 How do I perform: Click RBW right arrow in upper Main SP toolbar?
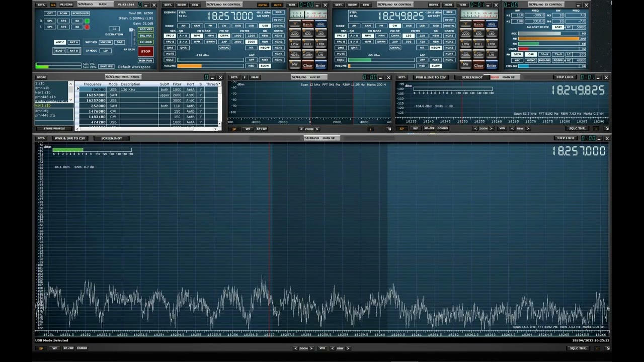pos(528,129)
